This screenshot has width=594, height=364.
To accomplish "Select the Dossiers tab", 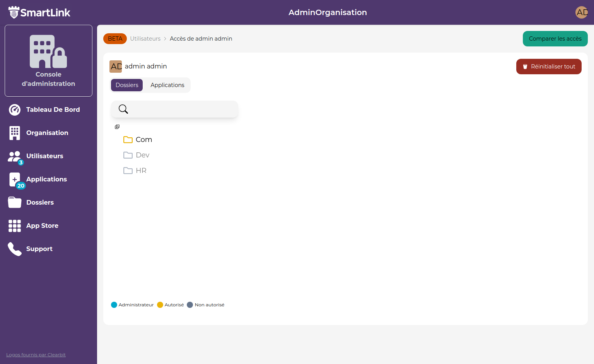I will point(127,85).
